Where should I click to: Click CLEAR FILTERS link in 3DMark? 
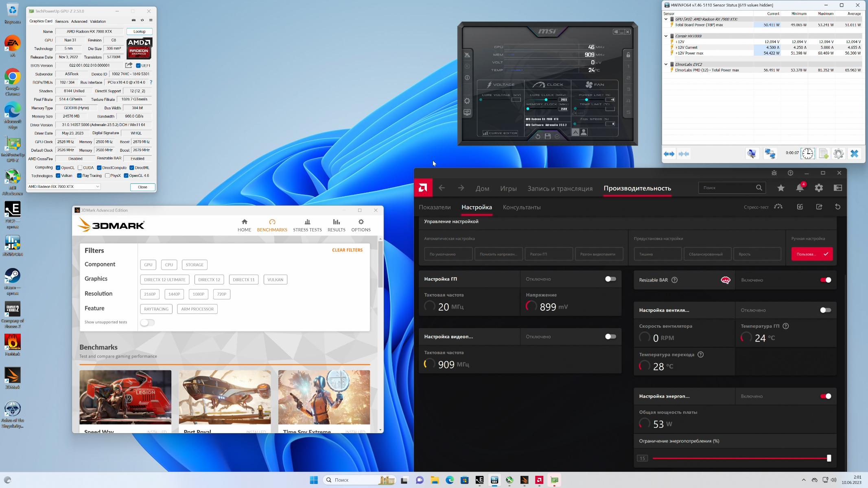(x=347, y=250)
